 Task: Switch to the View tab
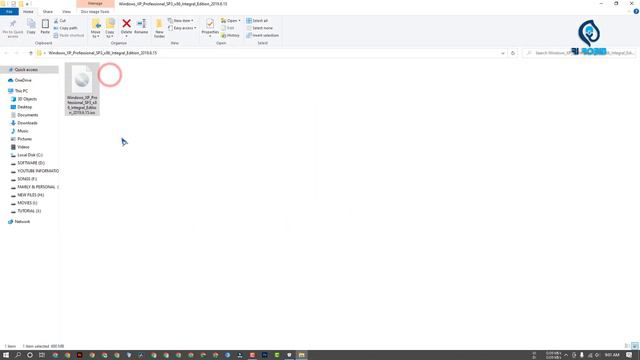tap(66, 12)
